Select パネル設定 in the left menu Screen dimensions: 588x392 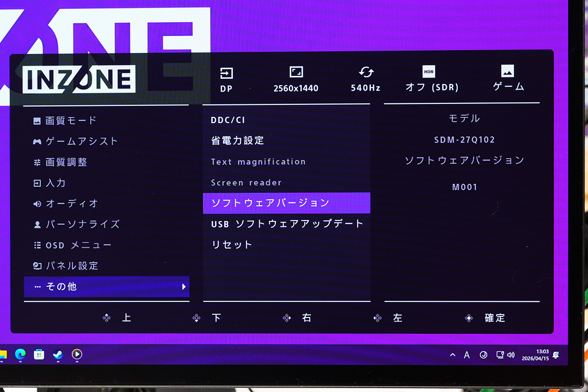pyautogui.click(x=72, y=266)
